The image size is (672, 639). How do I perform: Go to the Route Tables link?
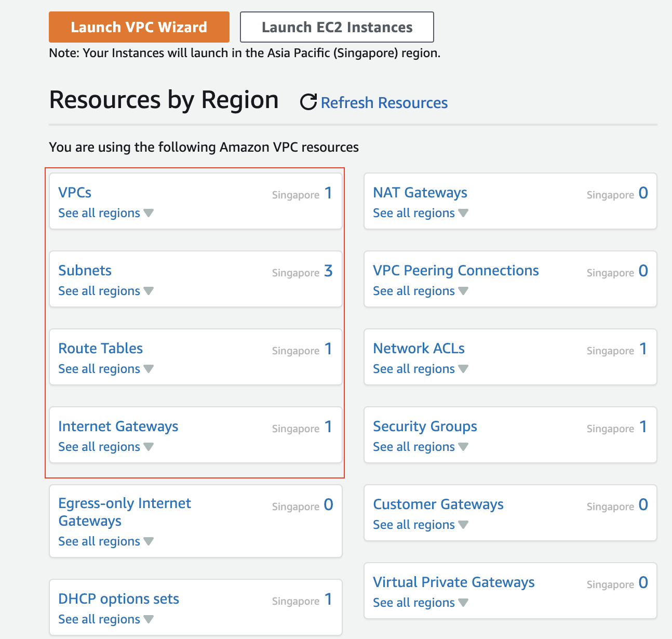pos(100,349)
